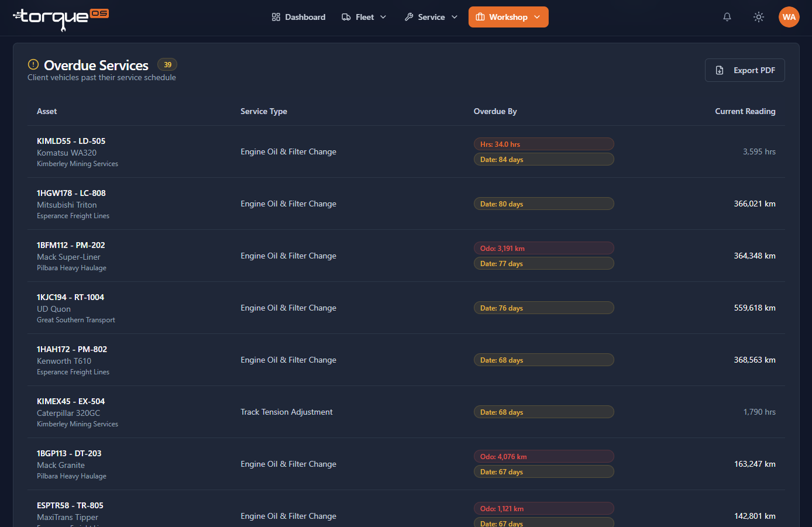Select the Komatsu WA320 model text
Screen dimensions: 812x527
[x=67, y=153]
